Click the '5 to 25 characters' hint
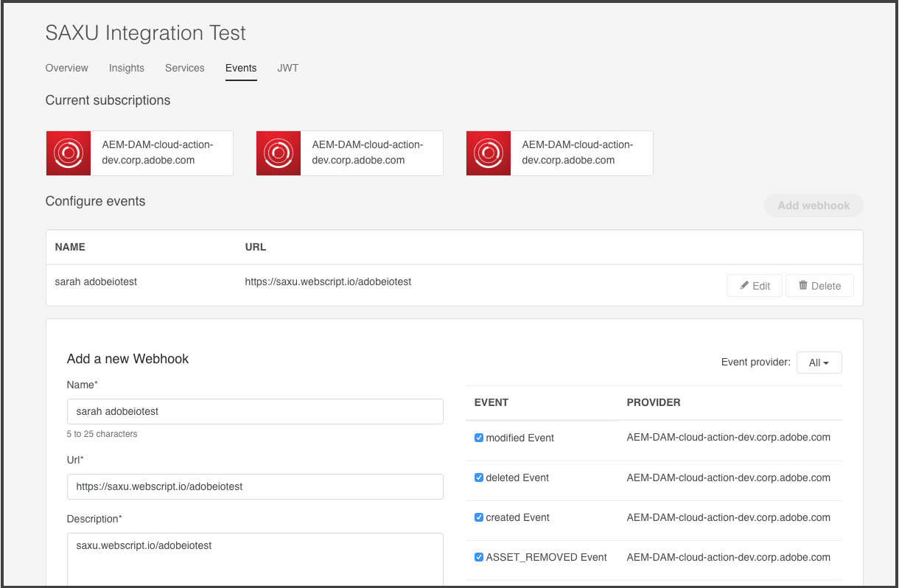 point(102,434)
